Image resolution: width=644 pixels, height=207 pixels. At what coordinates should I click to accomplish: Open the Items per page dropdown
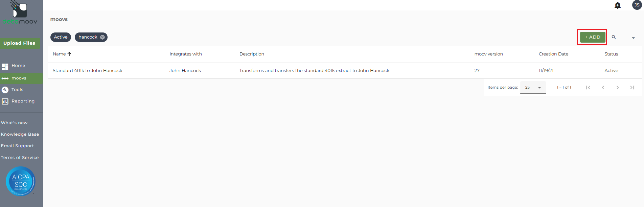(x=533, y=88)
